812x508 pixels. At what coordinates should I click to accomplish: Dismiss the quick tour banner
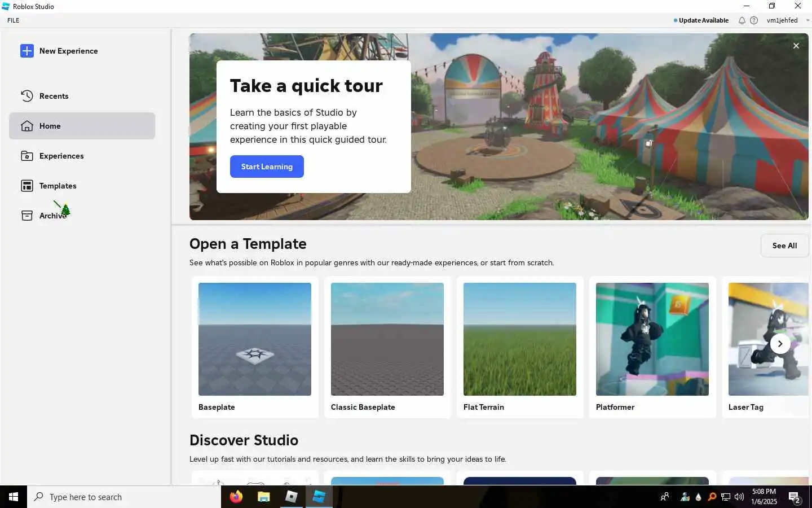click(x=796, y=46)
